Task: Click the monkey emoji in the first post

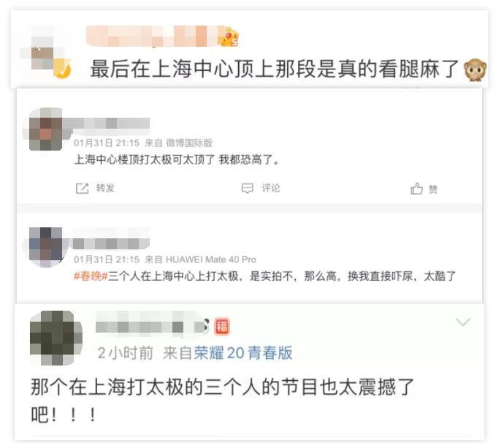Action: tap(475, 69)
